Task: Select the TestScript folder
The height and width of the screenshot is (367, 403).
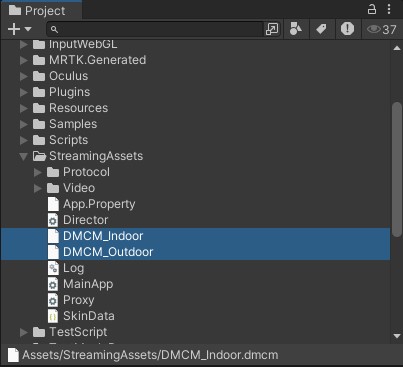Action: (78, 332)
